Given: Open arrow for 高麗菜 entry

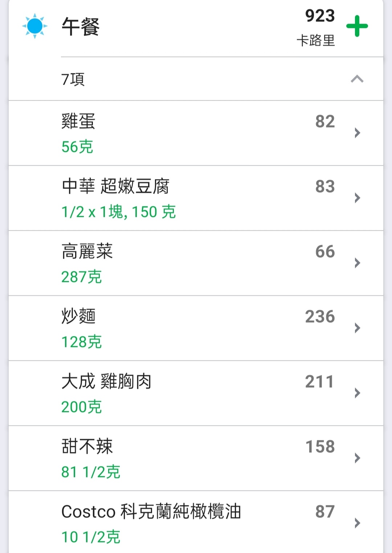Looking at the screenshot, I should click(357, 263).
